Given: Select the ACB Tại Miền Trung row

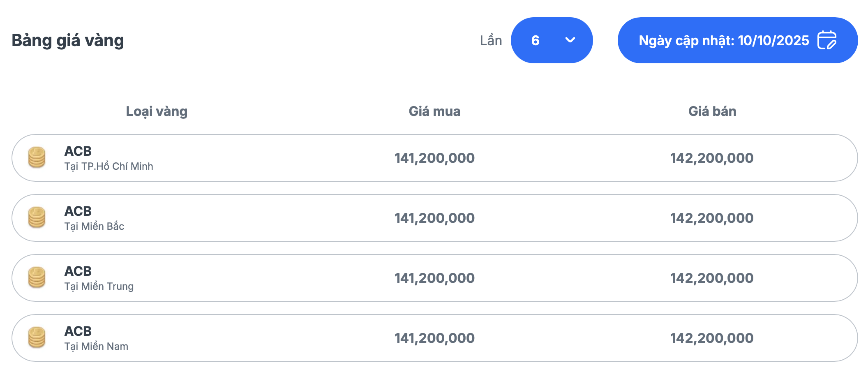Looking at the screenshot, I should [247, 278].
